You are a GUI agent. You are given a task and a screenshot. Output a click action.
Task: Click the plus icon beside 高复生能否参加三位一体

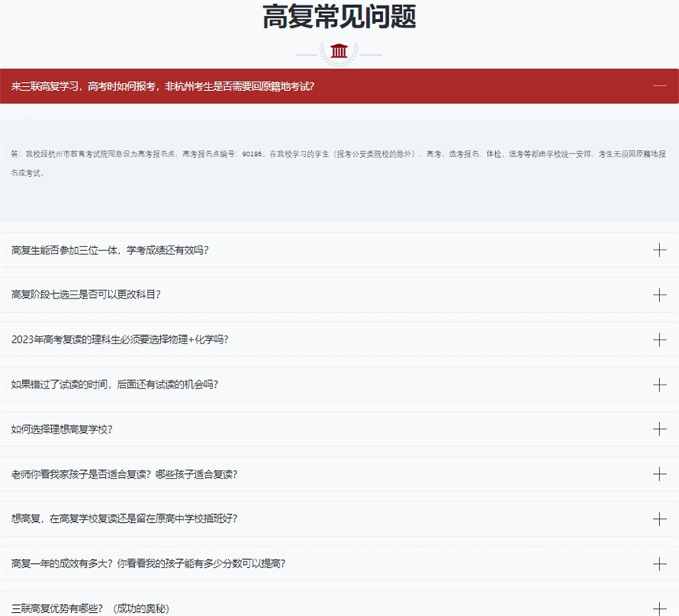[660, 250]
